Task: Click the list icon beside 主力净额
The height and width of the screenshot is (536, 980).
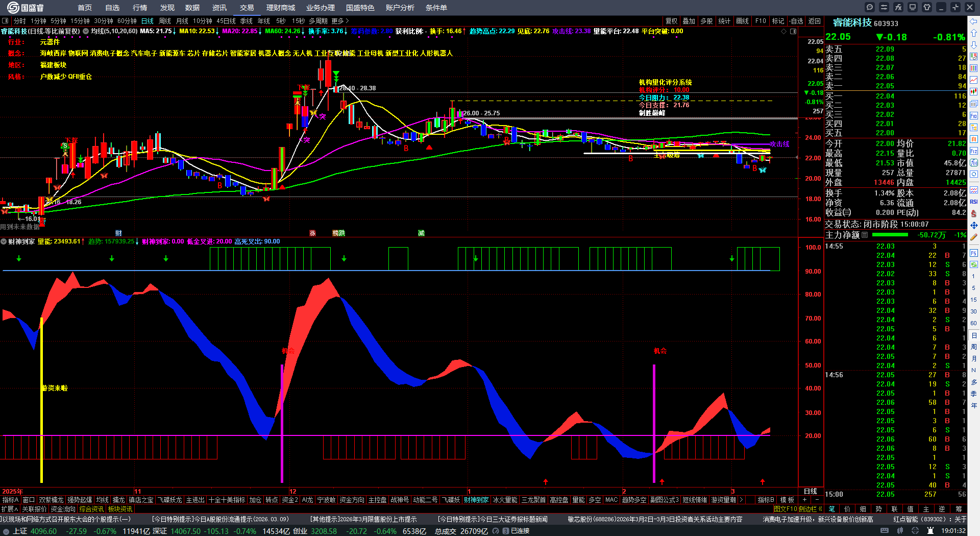Action: pyautogui.click(x=865, y=235)
